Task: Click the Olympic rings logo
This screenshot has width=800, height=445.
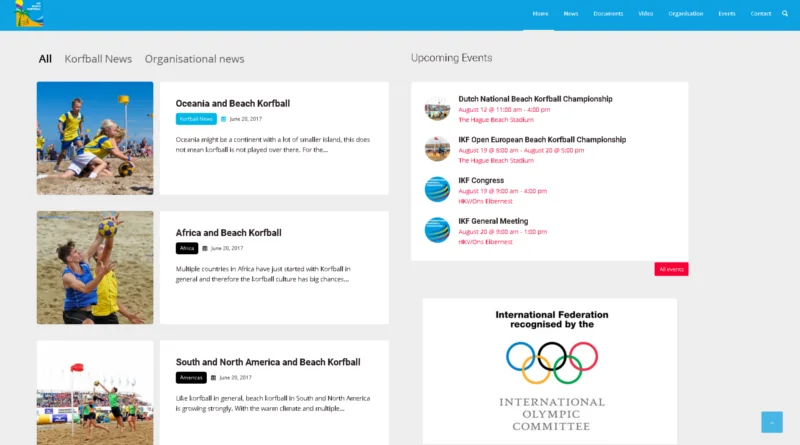Action: [552, 362]
